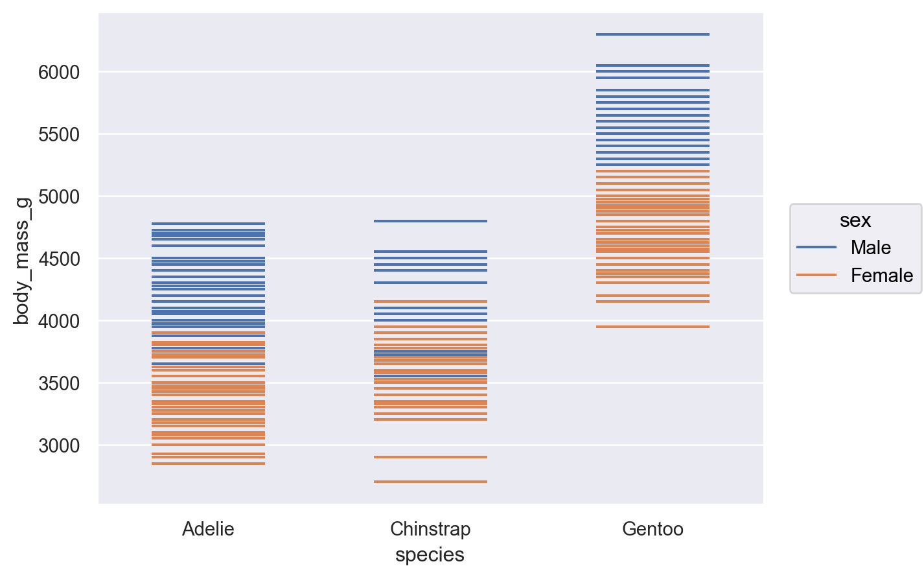Screen dimensions: 924x577
Task: Click the Adelie x-axis tick label
Action: [x=208, y=529]
